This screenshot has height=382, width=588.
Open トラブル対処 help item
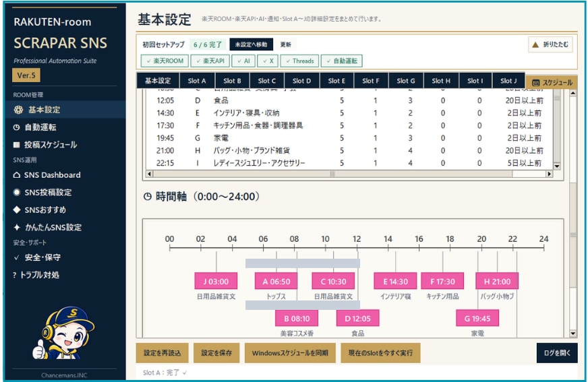click(65, 275)
